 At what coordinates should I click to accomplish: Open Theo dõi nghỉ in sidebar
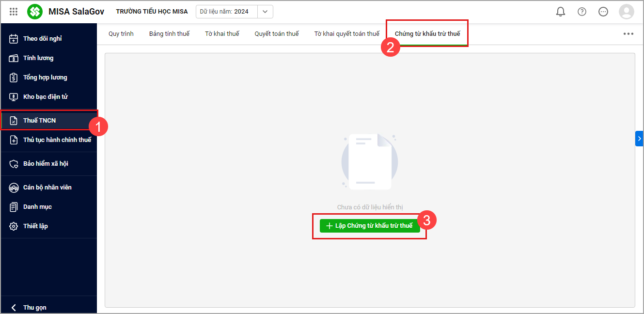coord(43,39)
